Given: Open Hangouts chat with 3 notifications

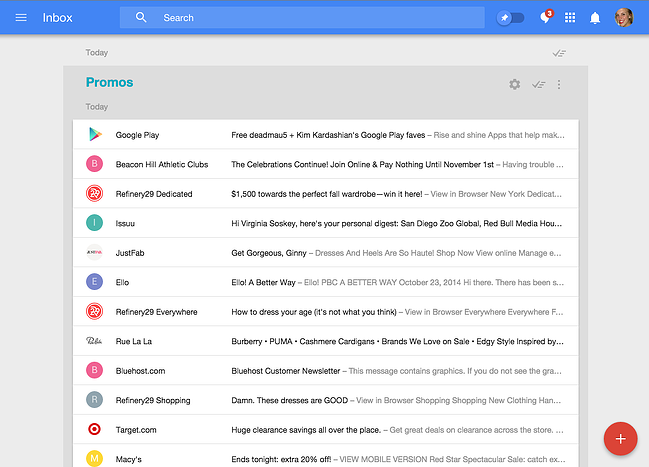Looking at the screenshot, I should [x=546, y=17].
